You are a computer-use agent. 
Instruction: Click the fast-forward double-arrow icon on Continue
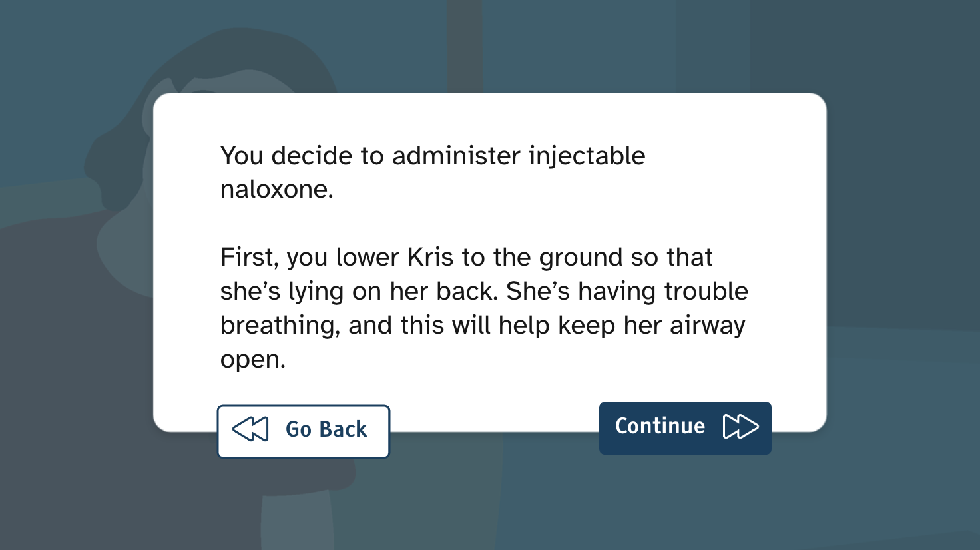click(740, 427)
